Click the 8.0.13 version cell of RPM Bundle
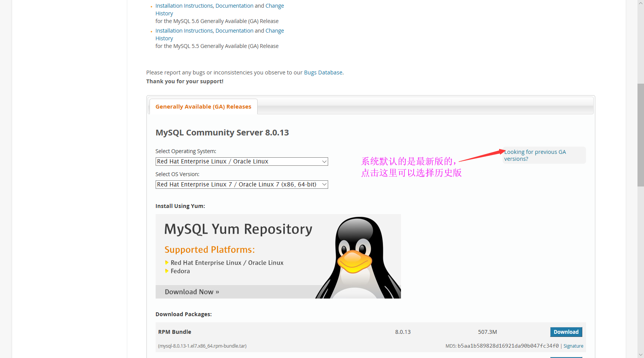The image size is (644, 358). tap(403, 332)
